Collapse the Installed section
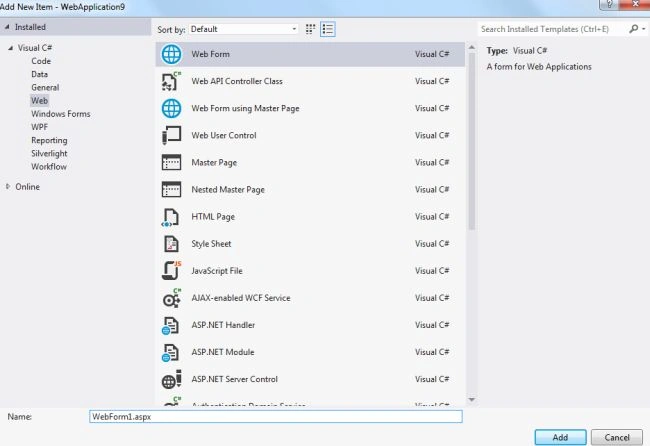650x446 pixels. (7, 27)
